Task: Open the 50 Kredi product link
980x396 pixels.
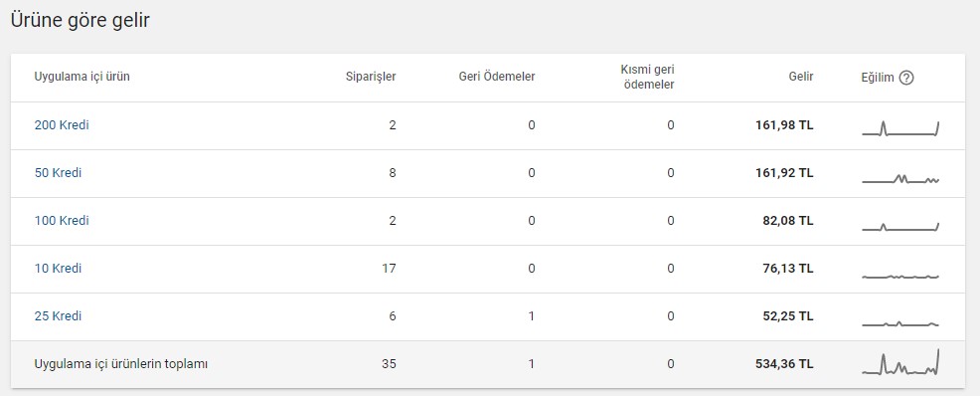Action: (58, 173)
